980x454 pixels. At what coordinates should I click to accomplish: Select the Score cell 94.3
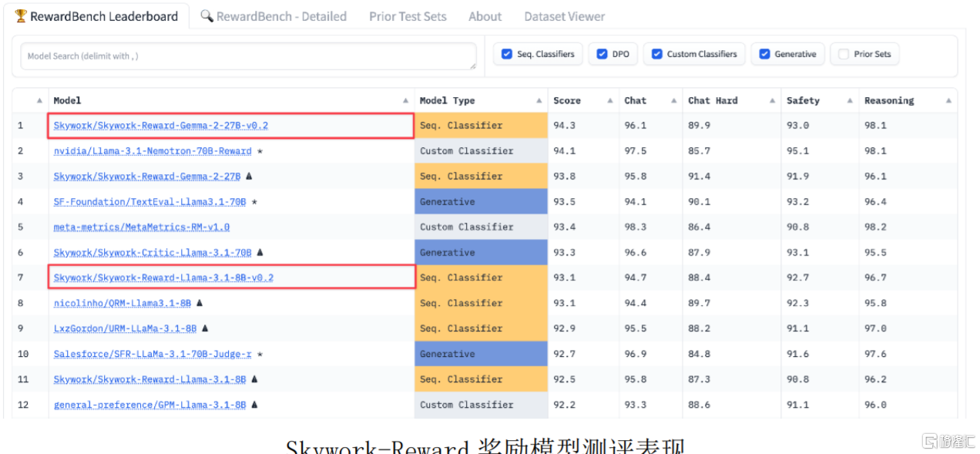tap(583, 126)
